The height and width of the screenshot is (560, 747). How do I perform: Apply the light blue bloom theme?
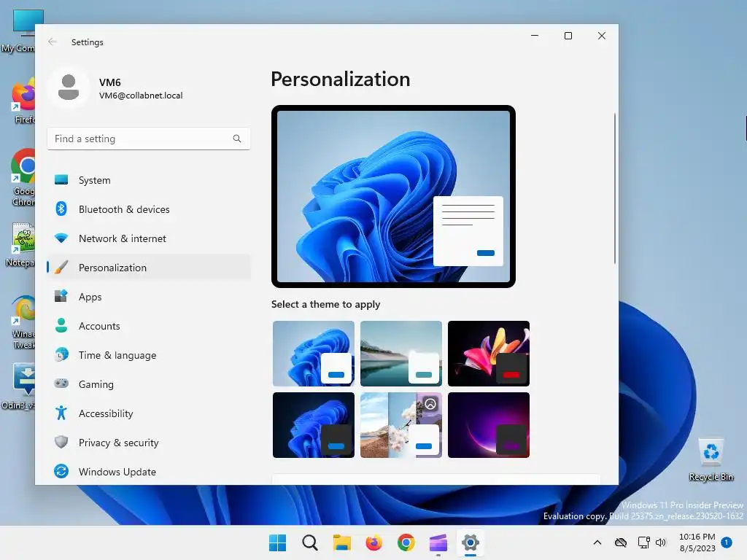pyautogui.click(x=314, y=354)
